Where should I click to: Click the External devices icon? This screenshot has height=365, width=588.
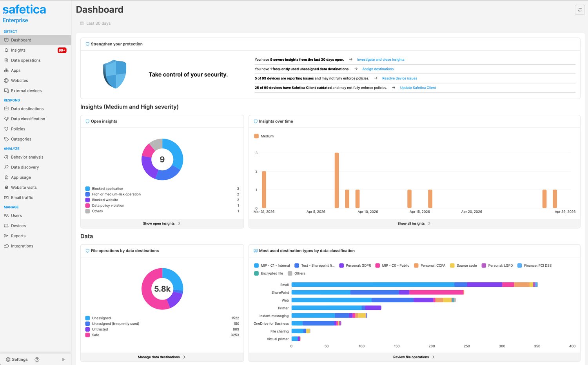click(6, 90)
